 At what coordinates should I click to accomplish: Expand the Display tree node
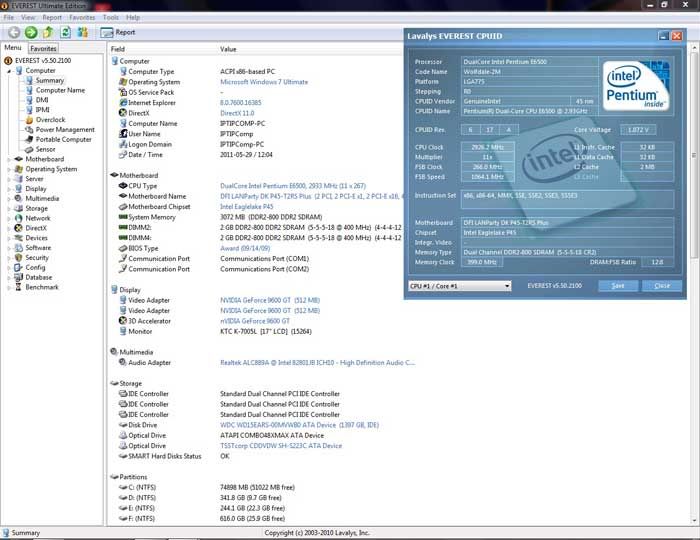(x=8, y=189)
